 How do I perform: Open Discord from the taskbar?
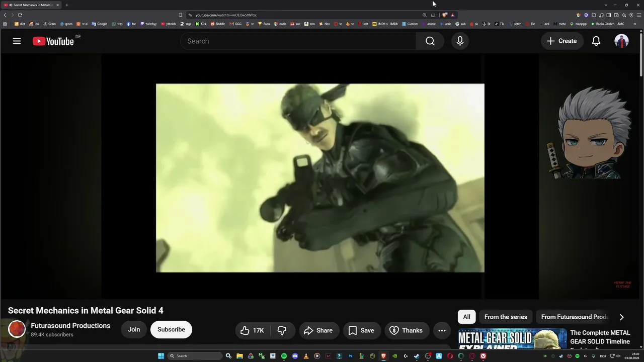click(x=295, y=356)
